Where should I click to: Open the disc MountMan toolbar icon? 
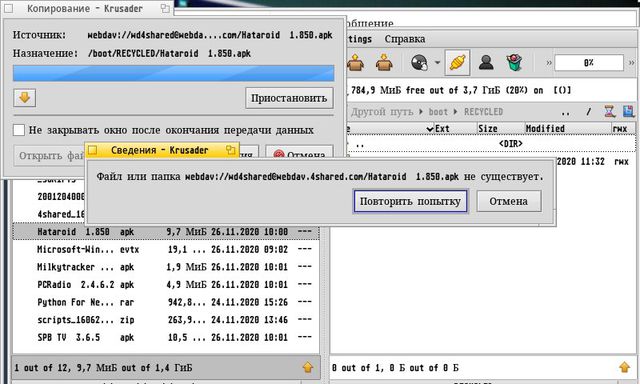[x=419, y=62]
